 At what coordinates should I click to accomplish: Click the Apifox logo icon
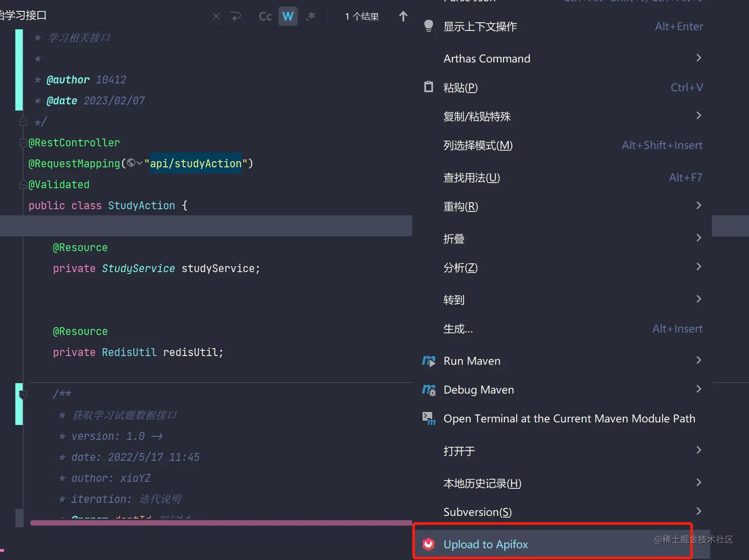tap(428, 544)
